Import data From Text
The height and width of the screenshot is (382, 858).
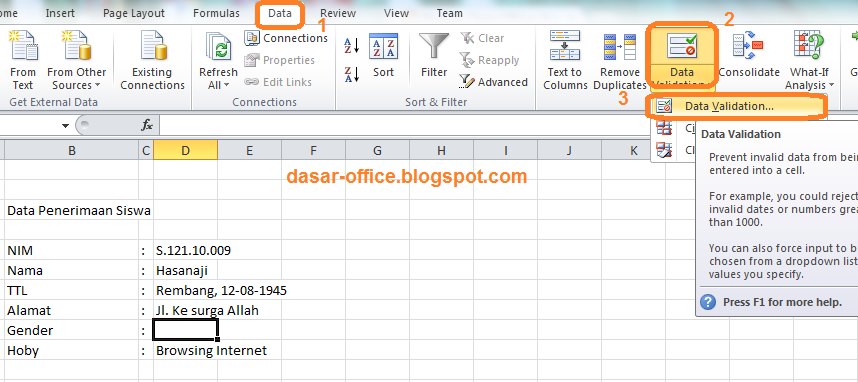(x=23, y=60)
